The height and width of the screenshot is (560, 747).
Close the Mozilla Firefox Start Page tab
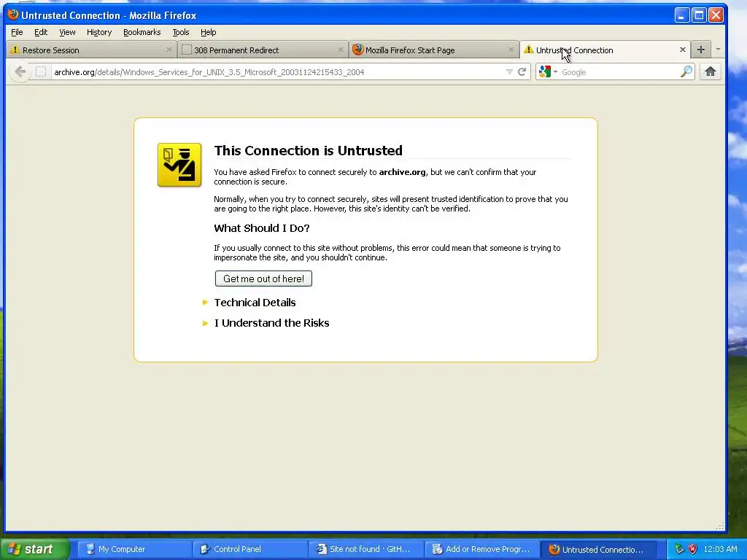(511, 50)
